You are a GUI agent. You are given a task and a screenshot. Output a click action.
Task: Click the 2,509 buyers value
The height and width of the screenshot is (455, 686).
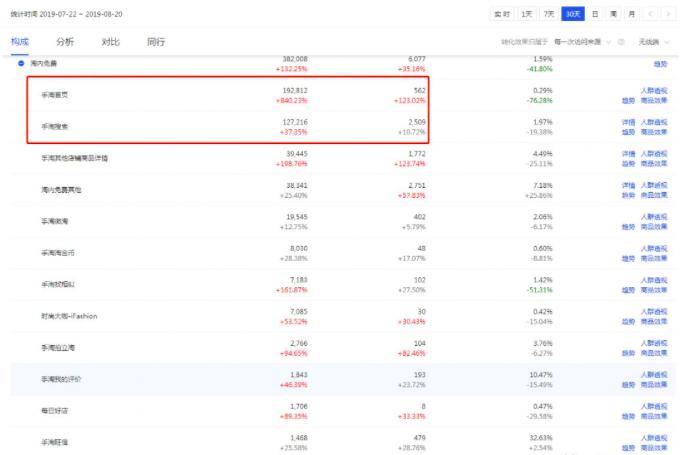416,122
